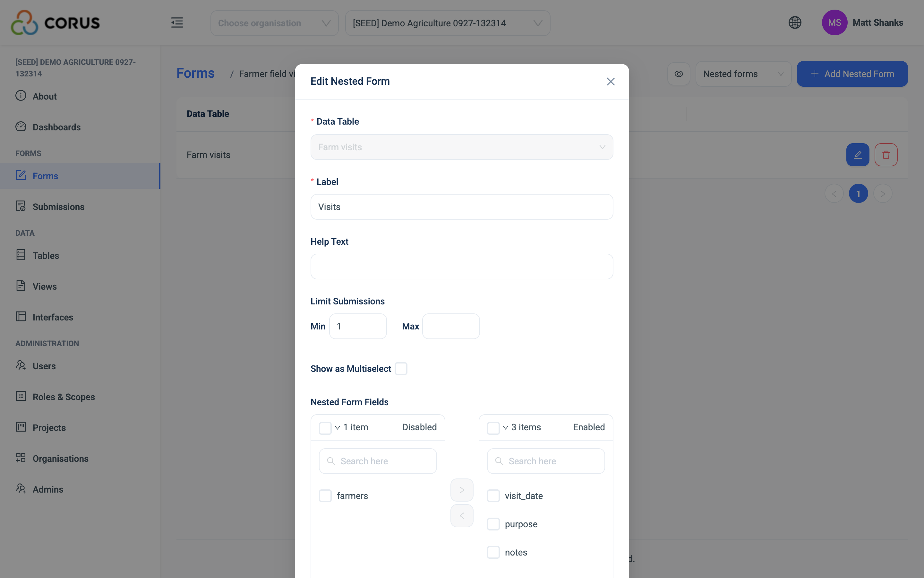Viewport: 924px width, 578px height.
Task: Click the Views sidebar icon
Action: [x=21, y=285]
